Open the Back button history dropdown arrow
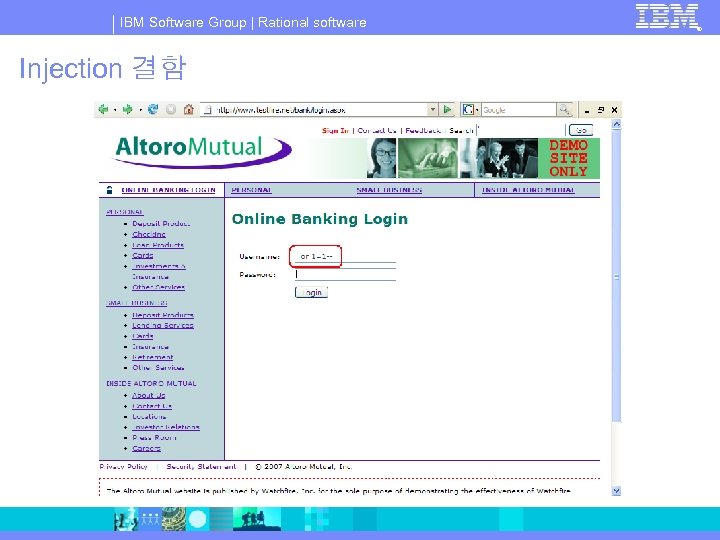720x540 pixels. tap(115, 110)
